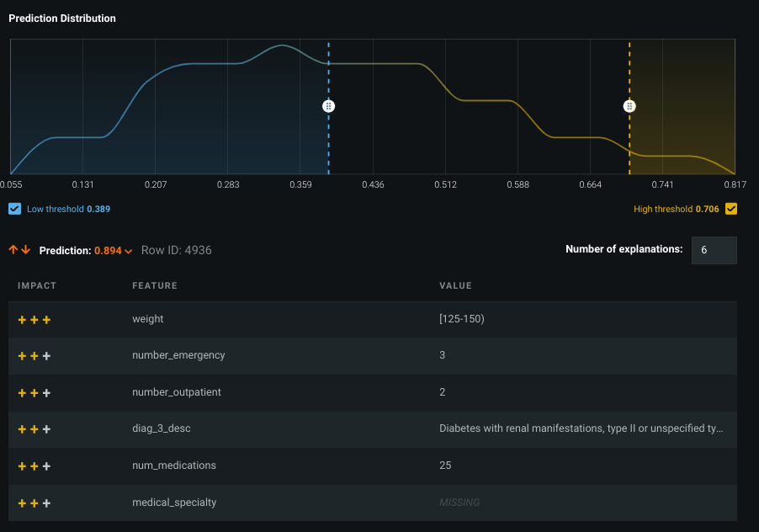Click the impact plus icons for weight
Image resolution: width=759 pixels, height=532 pixels.
tap(34, 320)
